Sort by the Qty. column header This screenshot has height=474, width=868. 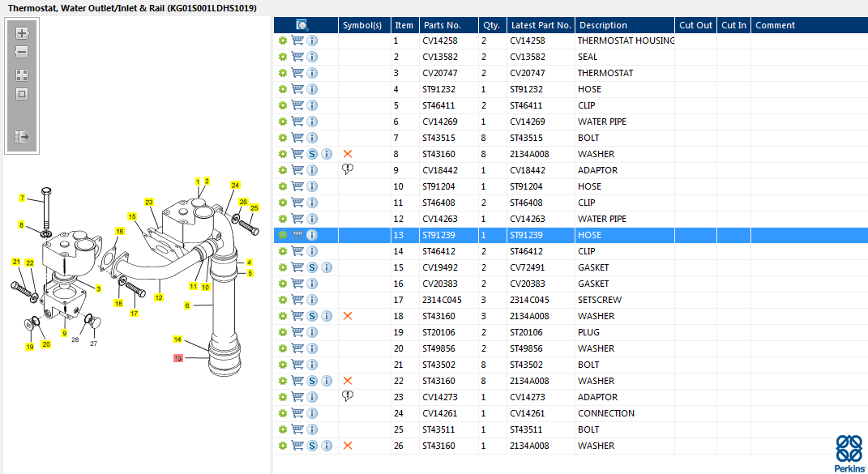coord(492,25)
